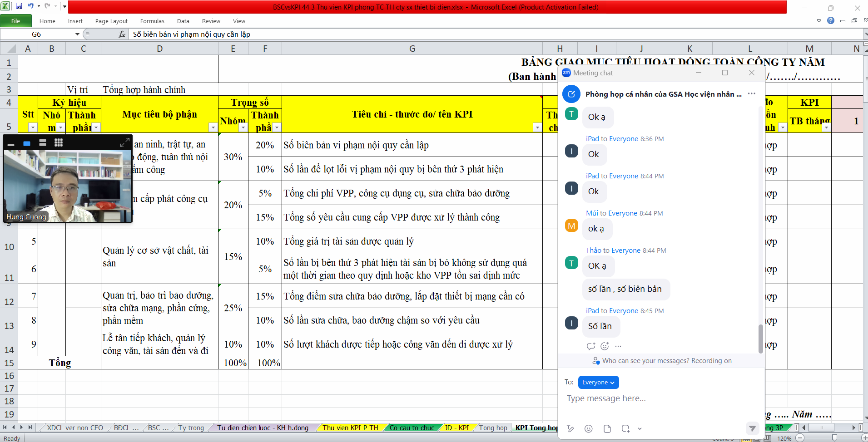This screenshot has height=442, width=868.
Task: Open filter dropdown for Tiêu chí column
Action: 537,128
